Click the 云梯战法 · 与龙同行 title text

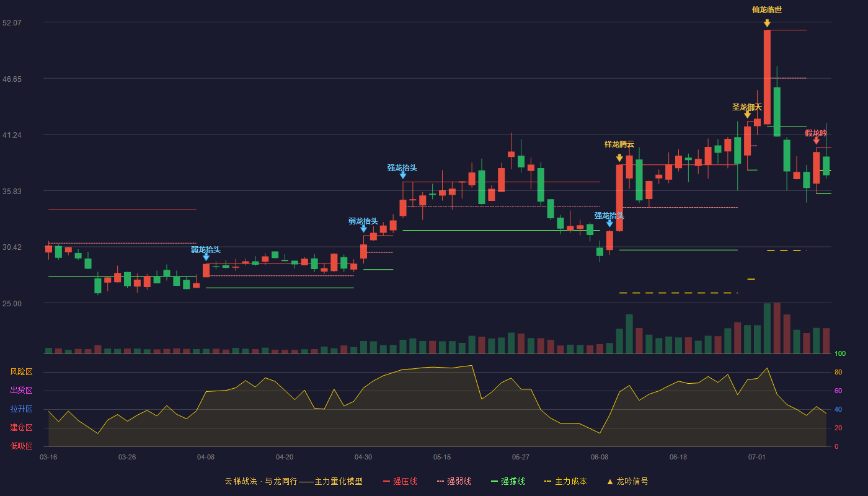click(261, 481)
